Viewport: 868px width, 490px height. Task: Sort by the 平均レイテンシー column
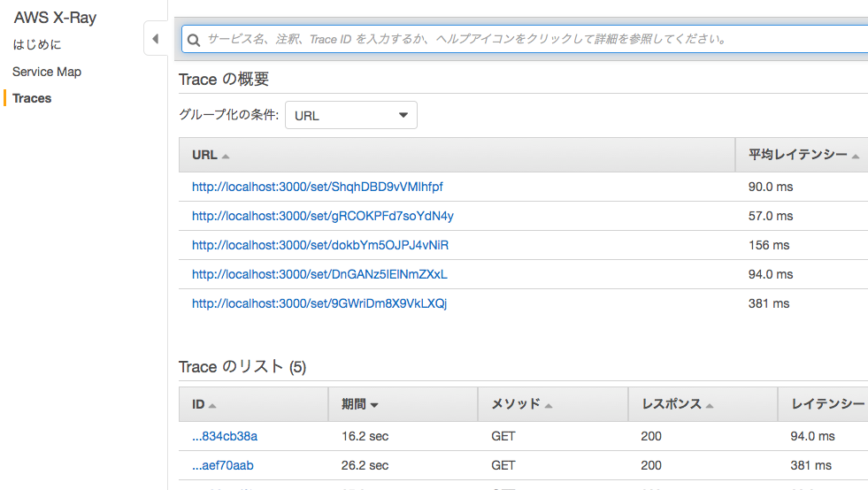[x=803, y=155]
